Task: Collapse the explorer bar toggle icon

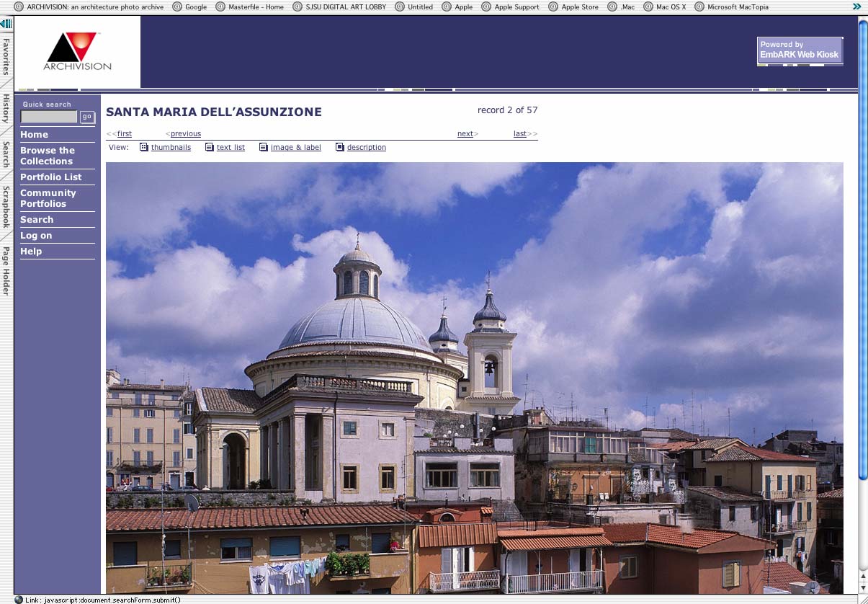Action: (x=6, y=24)
